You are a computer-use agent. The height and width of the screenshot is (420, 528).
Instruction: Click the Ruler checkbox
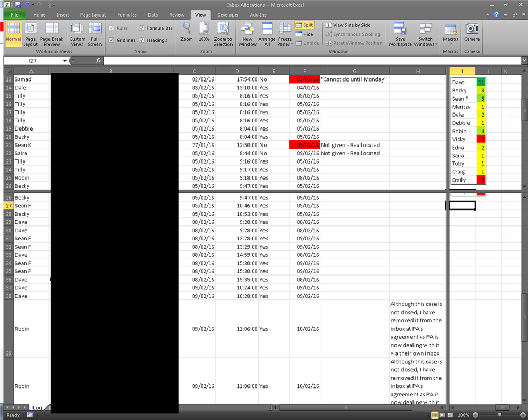pyautogui.click(x=111, y=28)
